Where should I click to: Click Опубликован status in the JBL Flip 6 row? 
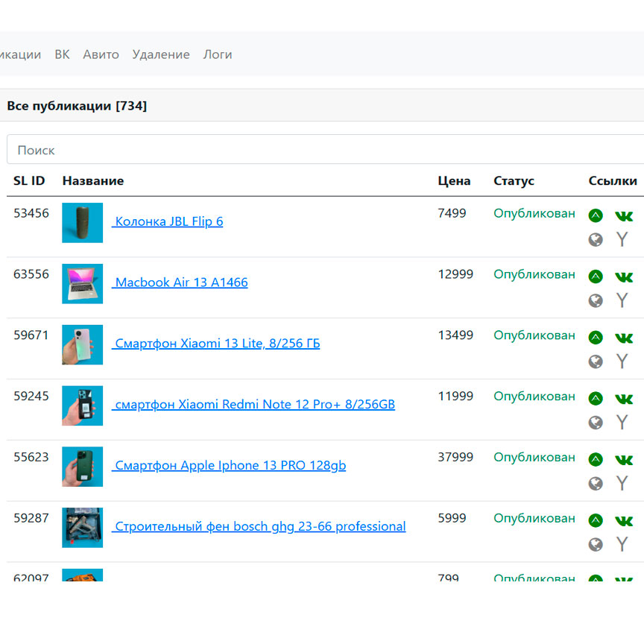[x=534, y=214]
